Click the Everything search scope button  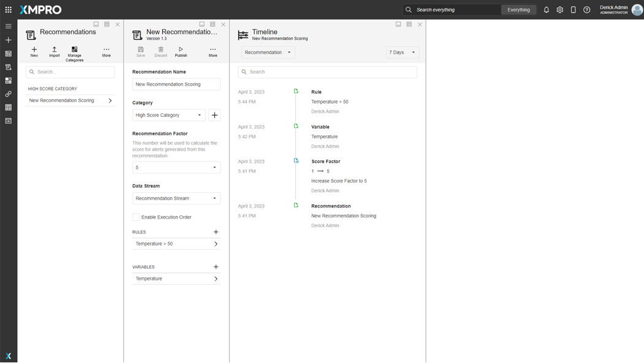[518, 10]
